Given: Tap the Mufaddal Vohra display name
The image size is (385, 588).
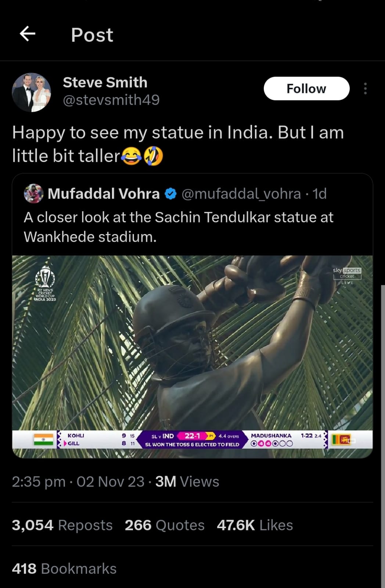Looking at the screenshot, I should click(x=104, y=194).
